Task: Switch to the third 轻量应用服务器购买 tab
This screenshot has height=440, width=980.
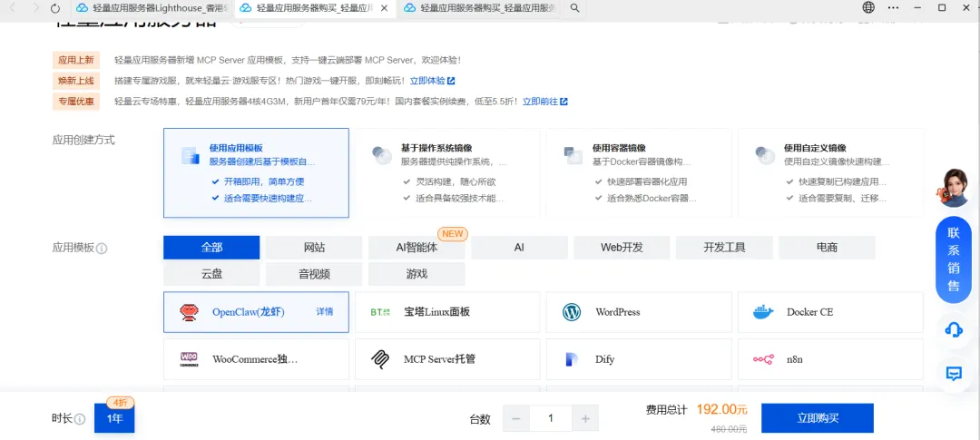Action: (480, 8)
